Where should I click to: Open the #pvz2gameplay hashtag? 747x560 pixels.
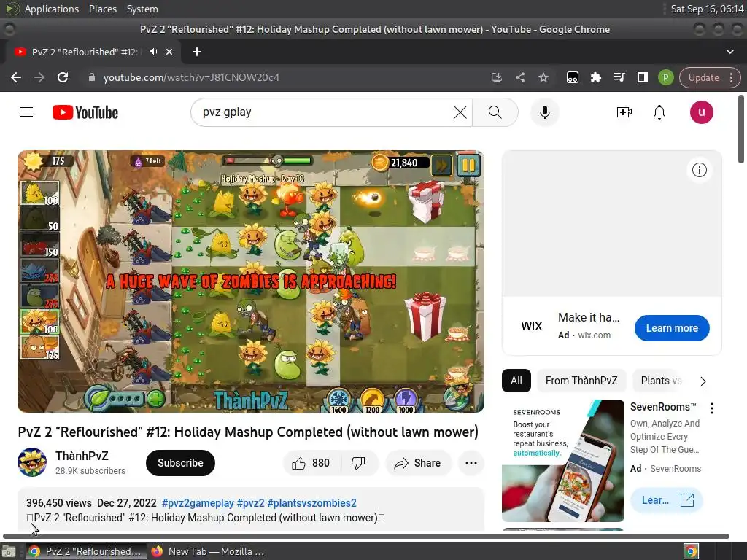pos(198,503)
